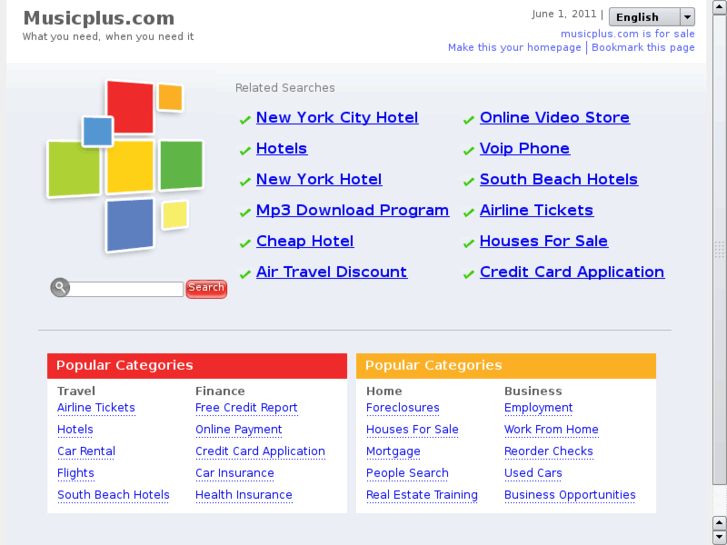Open Online Video Store link
This screenshot has width=727, height=545.
click(x=555, y=117)
